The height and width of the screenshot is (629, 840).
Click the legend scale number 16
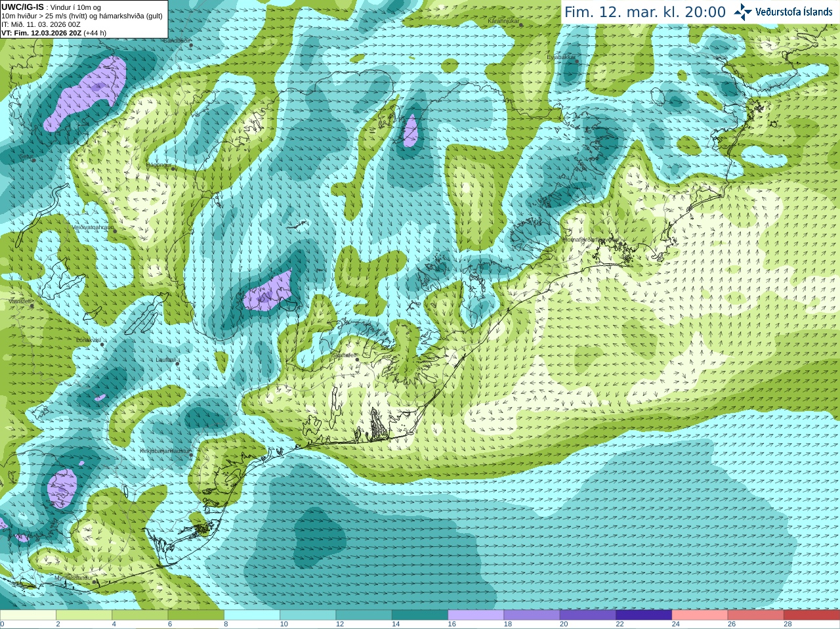[451, 624]
